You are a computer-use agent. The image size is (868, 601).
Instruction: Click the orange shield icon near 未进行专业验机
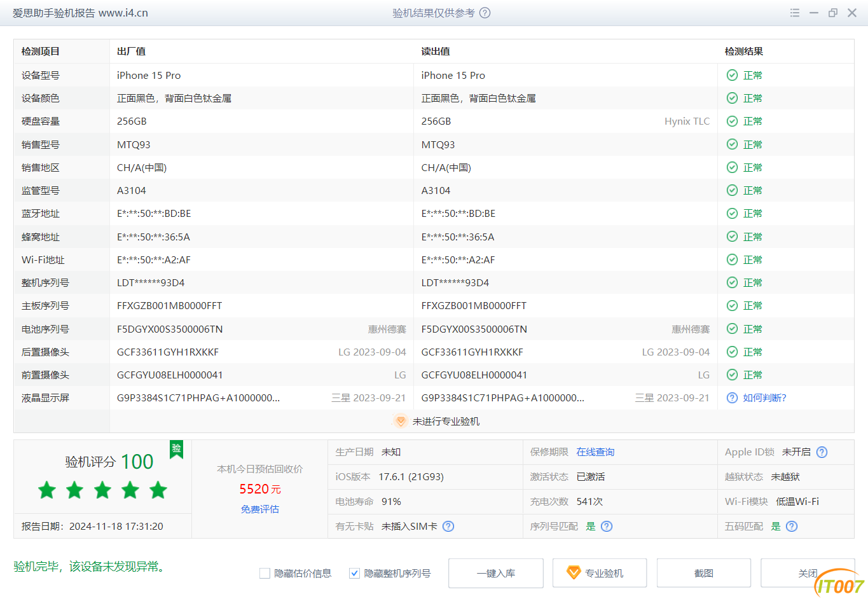coord(400,421)
